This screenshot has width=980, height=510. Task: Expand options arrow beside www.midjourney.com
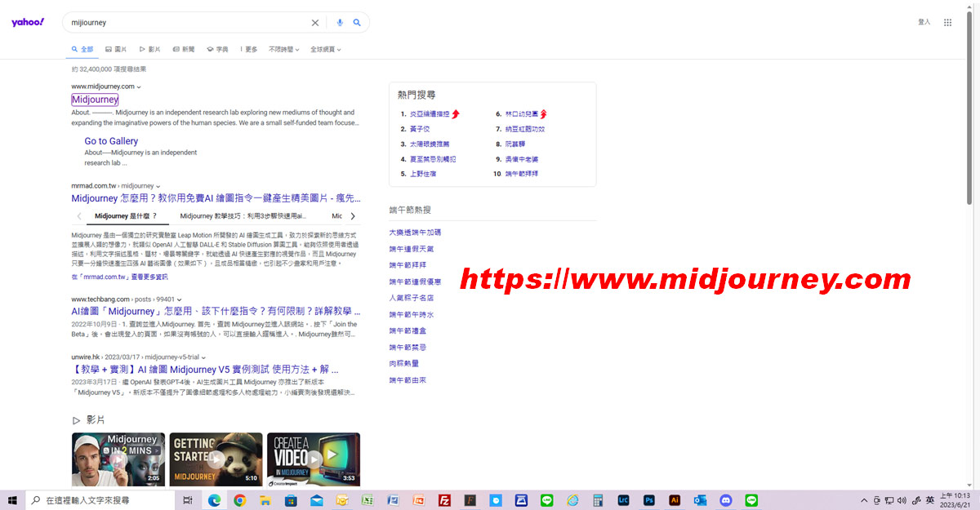[x=139, y=86]
